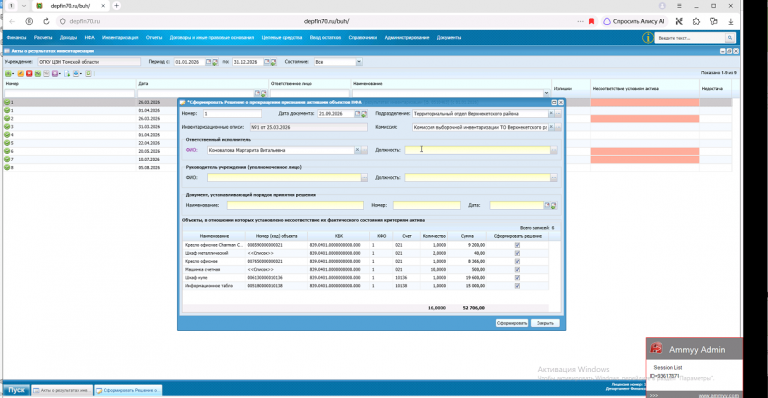Clear the Комиссия field with X icon
Image resolution: width=768 pixels, height=398 pixels.
coord(551,127)
